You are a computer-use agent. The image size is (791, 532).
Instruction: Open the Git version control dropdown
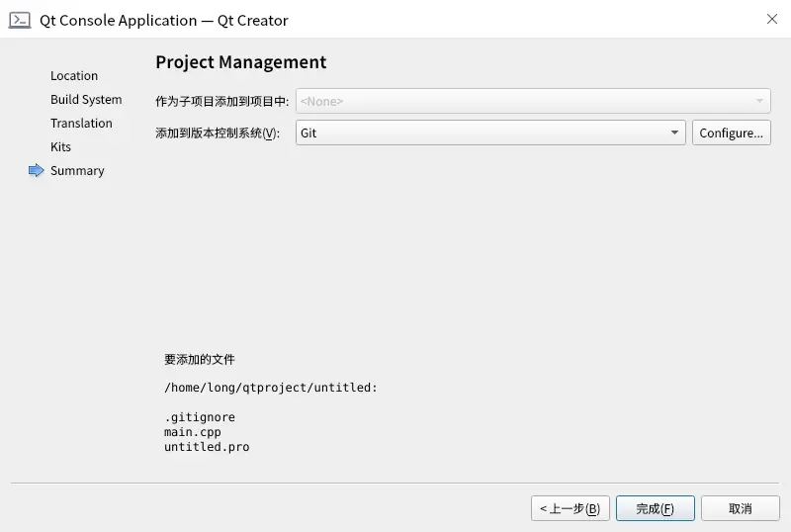click(489, 133)
